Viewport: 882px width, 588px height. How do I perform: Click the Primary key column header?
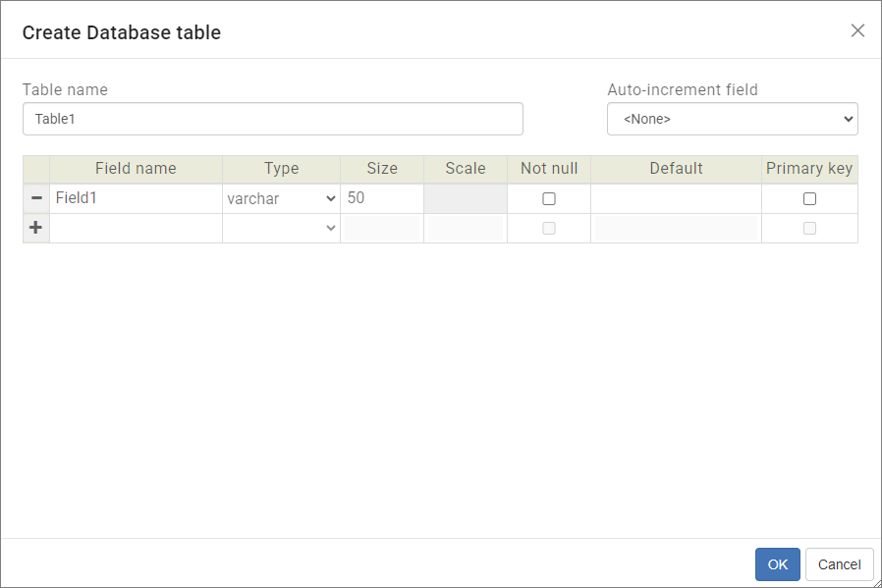point(809,168)
